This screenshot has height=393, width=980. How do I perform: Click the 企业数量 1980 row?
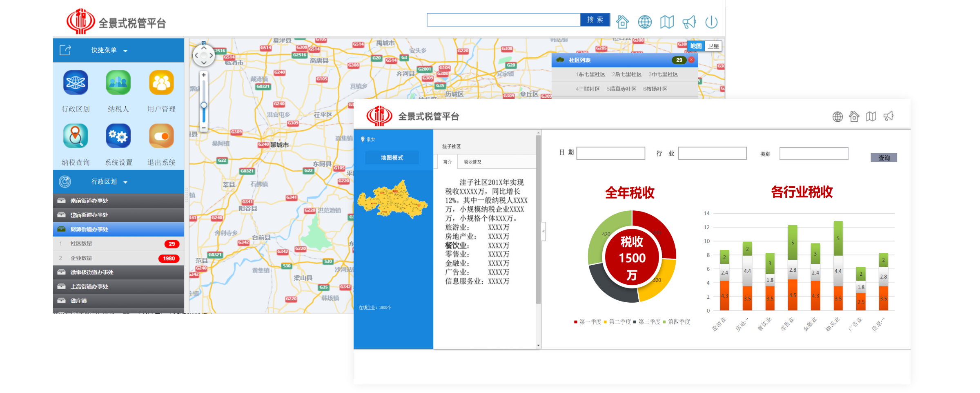pos(118,258)
